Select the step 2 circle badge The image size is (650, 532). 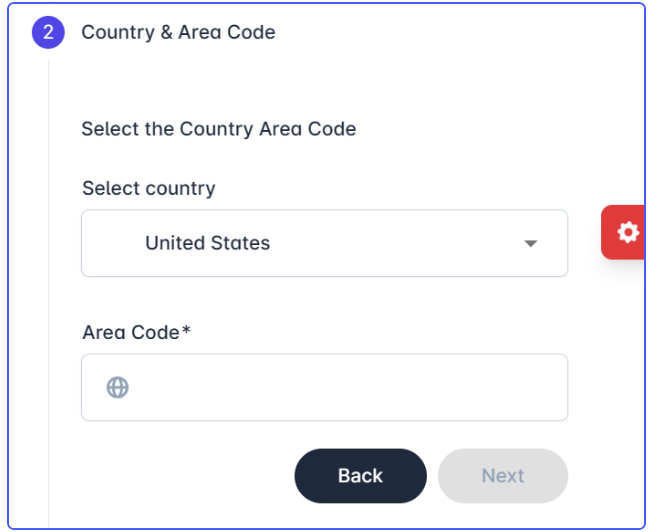[48, 32]
